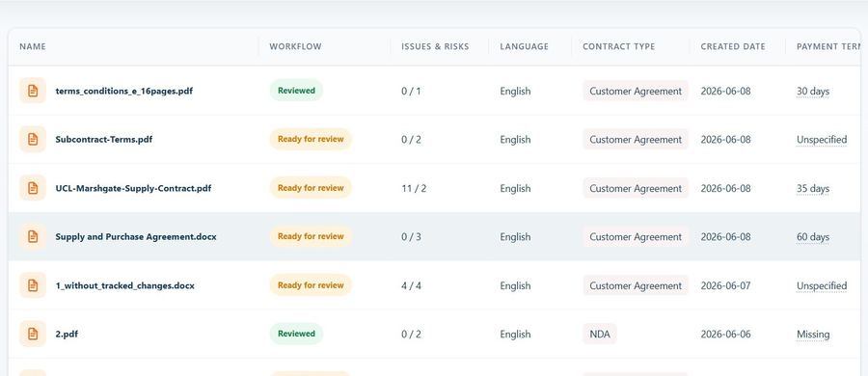Click 'English' language for UCL-Marshgate-Supply-Contract.pdf
The image size is (868, 376).
tap(515, 188)
